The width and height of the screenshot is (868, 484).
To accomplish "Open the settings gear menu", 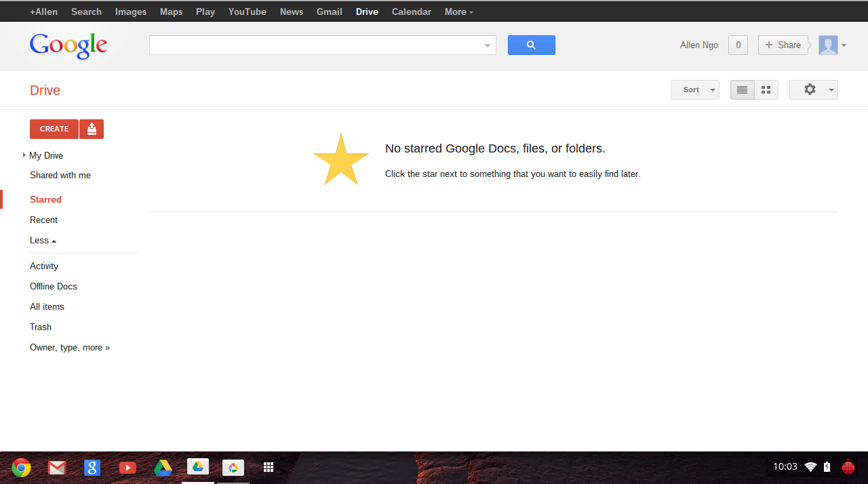I will tap(814, 90).
